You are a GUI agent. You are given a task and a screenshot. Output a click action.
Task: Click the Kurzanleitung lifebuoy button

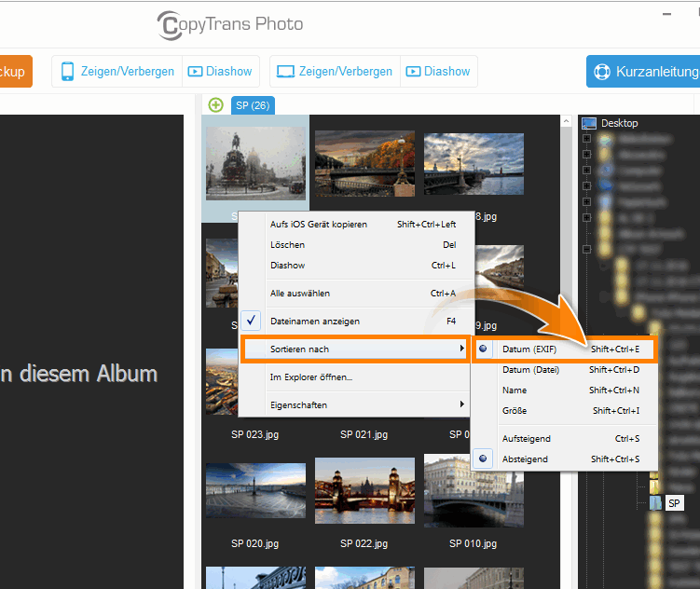pos(643,72)
